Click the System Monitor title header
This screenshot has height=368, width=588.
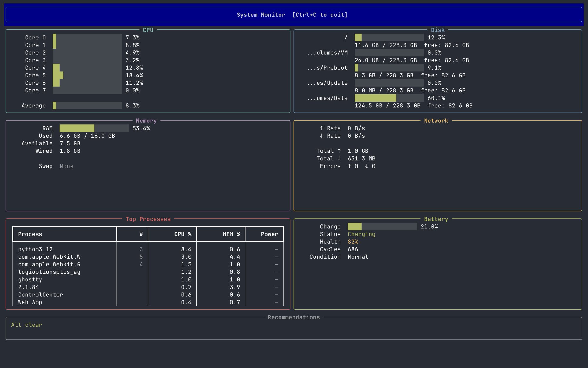[292, 15]
